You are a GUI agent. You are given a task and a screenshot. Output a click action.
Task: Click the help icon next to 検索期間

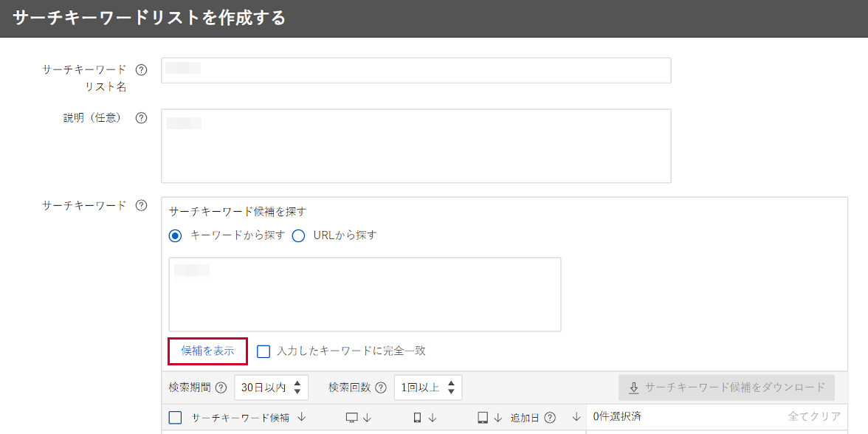pos(221,387)
